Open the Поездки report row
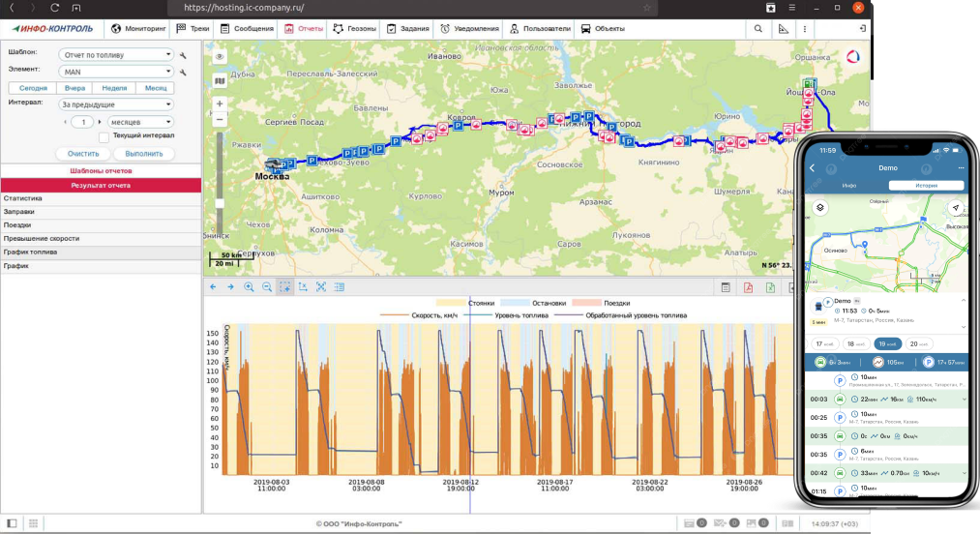The height and width of the screenshot is (534, 980). point(101,225)
